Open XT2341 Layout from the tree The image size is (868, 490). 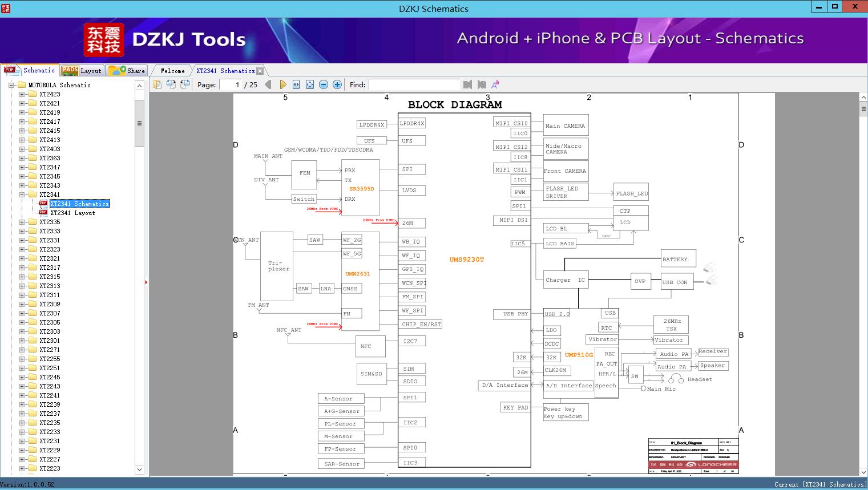pos(72,213)
